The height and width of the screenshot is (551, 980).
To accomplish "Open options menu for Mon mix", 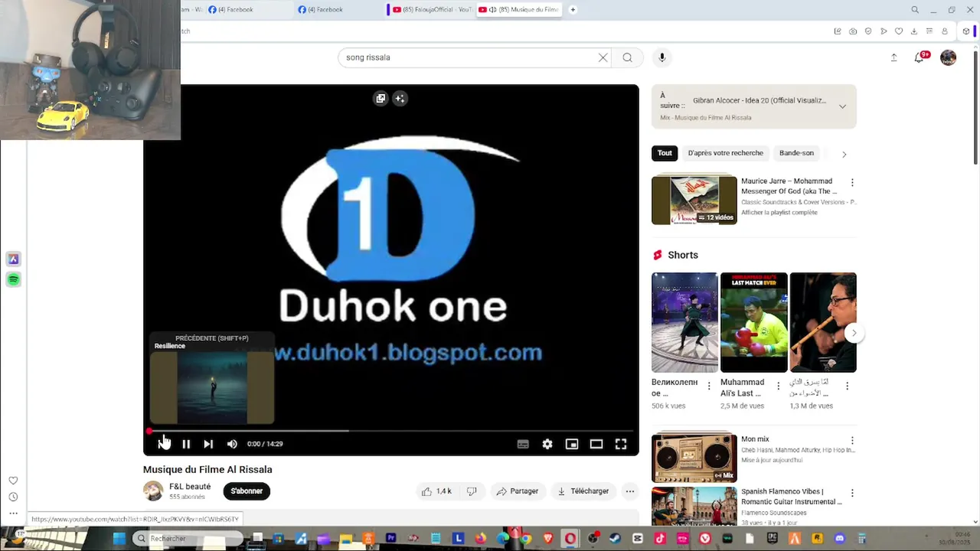I will pyautogui.click(x=852, y=441).
